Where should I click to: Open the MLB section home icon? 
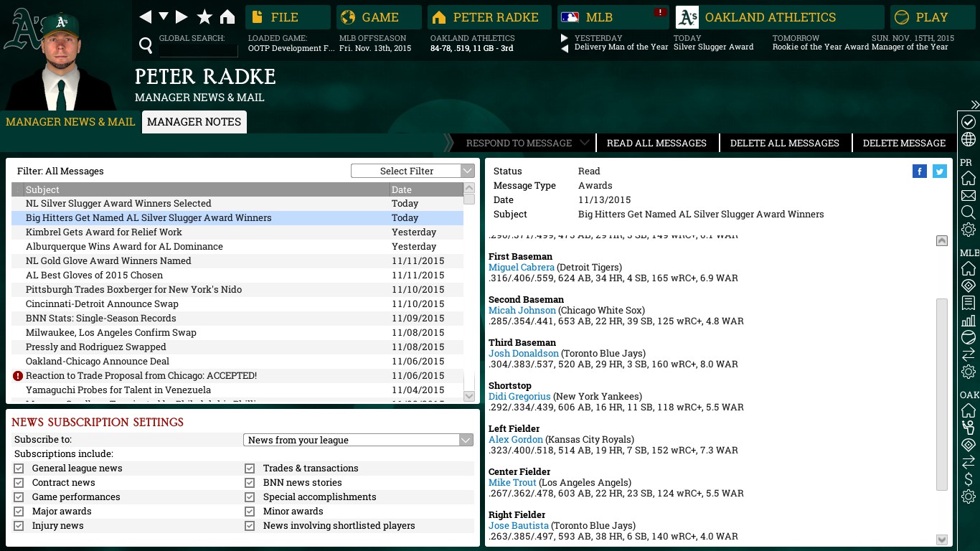coord(969,268)
